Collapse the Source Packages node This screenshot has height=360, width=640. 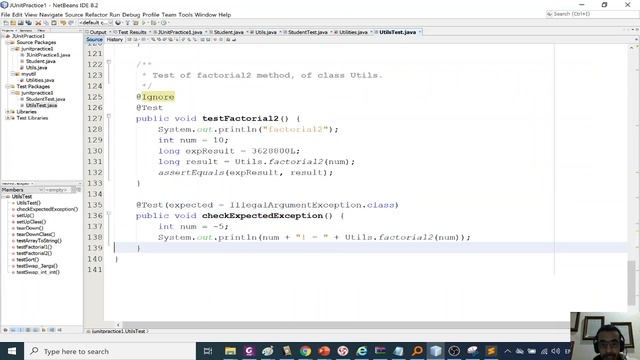tap(8, 42)
